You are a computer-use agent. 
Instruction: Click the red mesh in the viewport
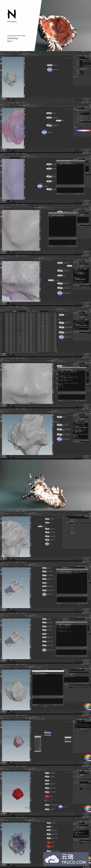coord(18,792)
